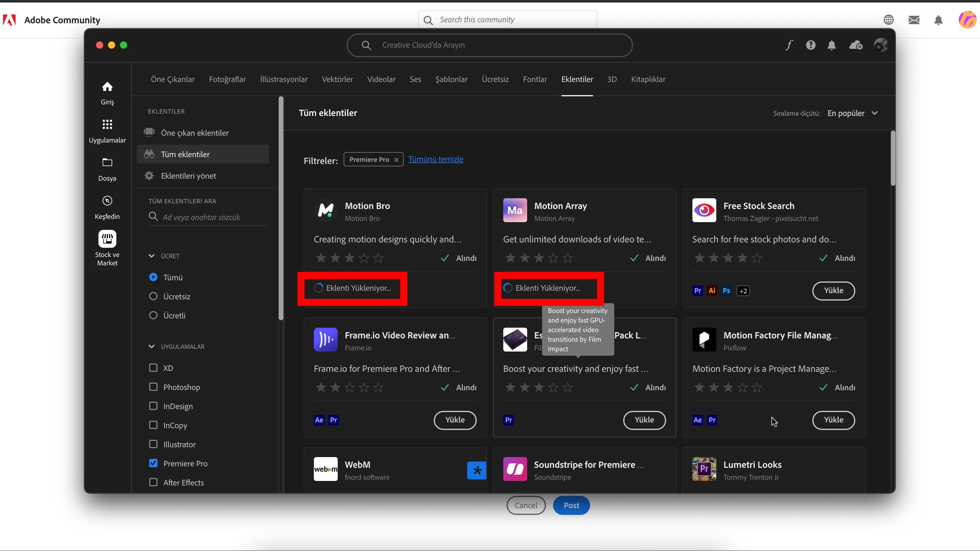Click the Giriş home icon
980x551 pixels.
(x=107, y=87)
